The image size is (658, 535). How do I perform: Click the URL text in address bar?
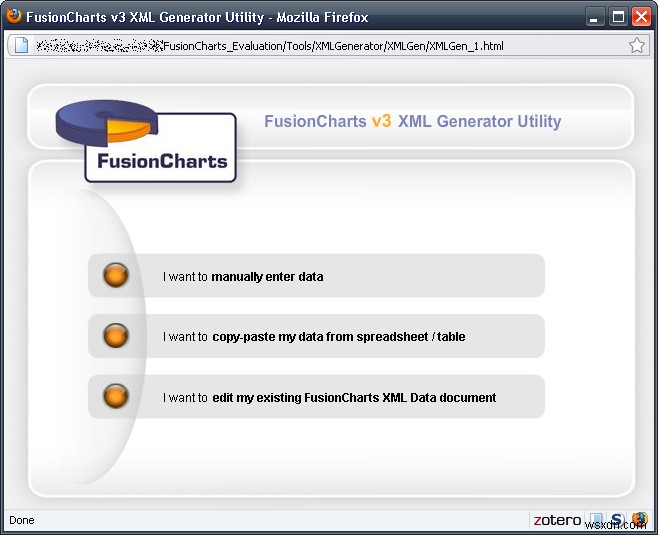[270, 46]
